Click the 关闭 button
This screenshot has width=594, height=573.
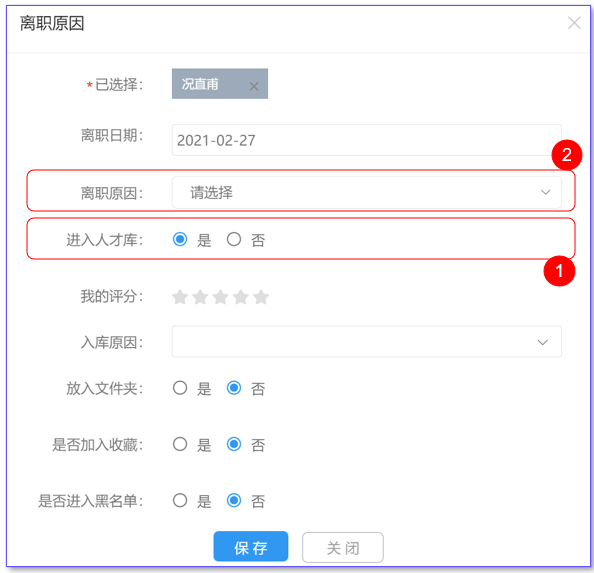pos(343,547)
